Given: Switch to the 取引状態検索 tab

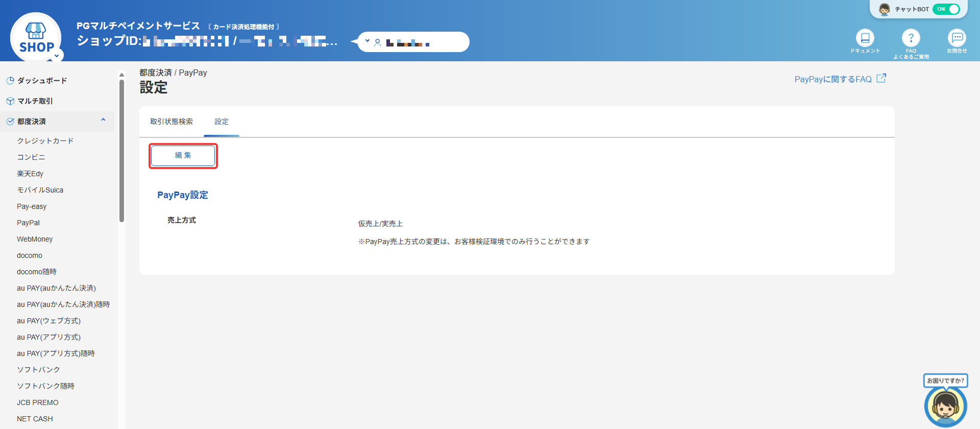Looking at the screenshot, I should coord(171,122).
